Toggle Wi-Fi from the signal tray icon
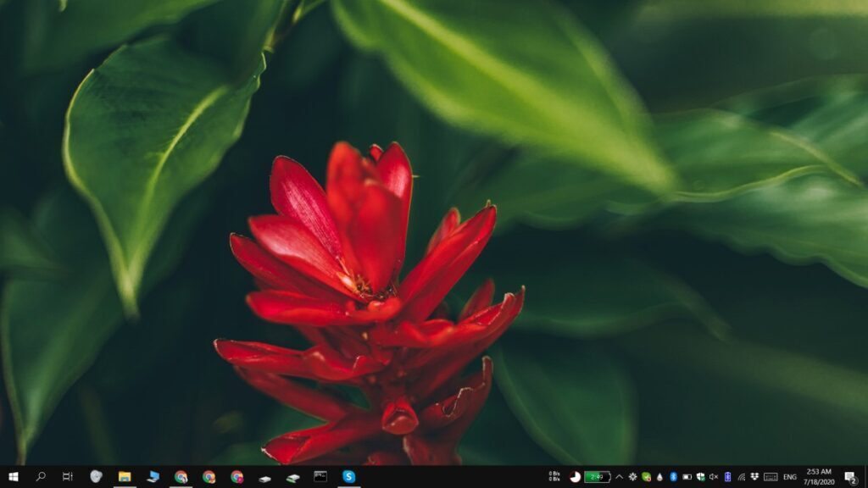The height and width of the screenshot is (488, 868). pyautogui.click(x=741, y=475)
